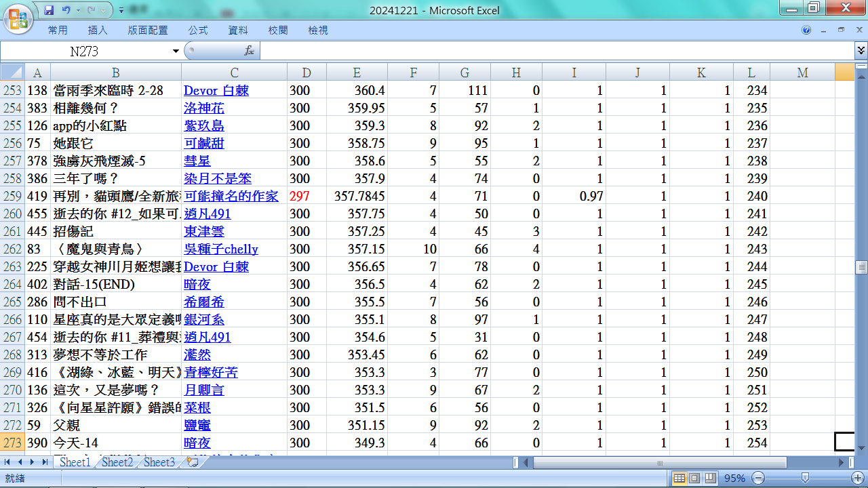Open the 插入 ribbon tab
Viewport: 868px width, 488px height.
tap(98, 30)
